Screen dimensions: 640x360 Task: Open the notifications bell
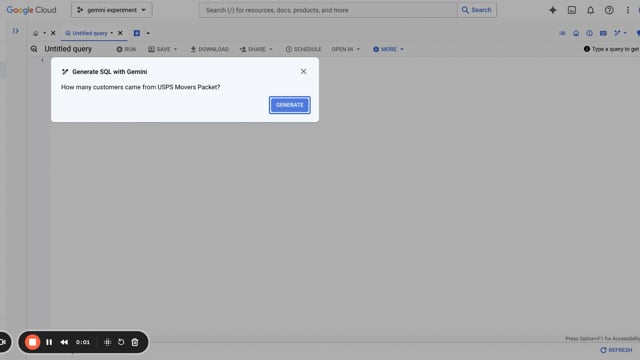pyautogui.click(x=591, y=10)
